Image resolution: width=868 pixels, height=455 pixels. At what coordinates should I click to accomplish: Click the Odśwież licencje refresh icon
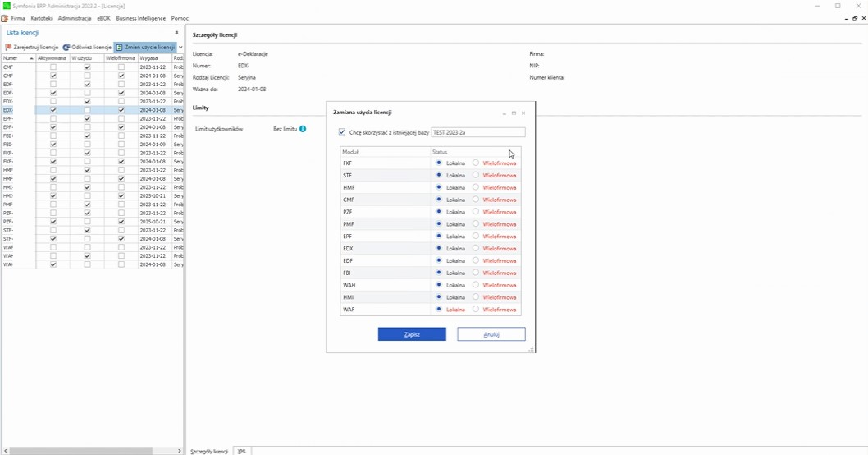point(66,48)
